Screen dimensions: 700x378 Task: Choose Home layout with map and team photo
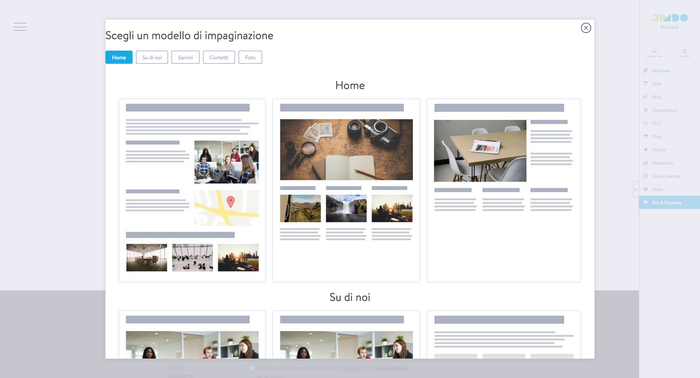coord(192,190)
